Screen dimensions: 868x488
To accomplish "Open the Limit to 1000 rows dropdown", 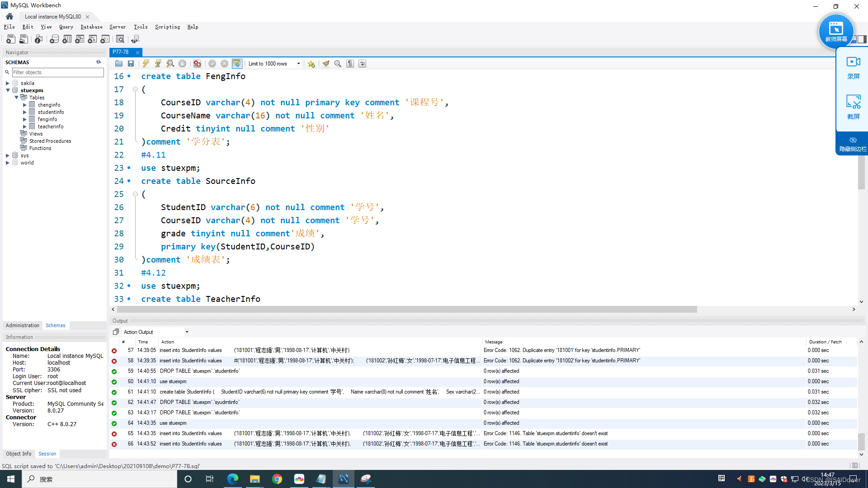I will coord(298,64).
